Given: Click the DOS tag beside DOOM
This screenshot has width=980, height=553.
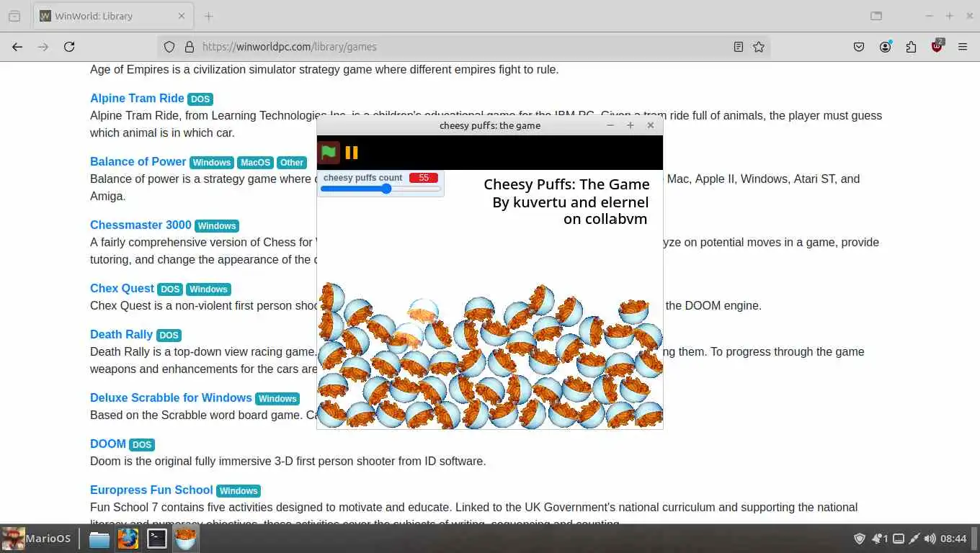Looking at the screenshot, I should click(x=142, y=445).
